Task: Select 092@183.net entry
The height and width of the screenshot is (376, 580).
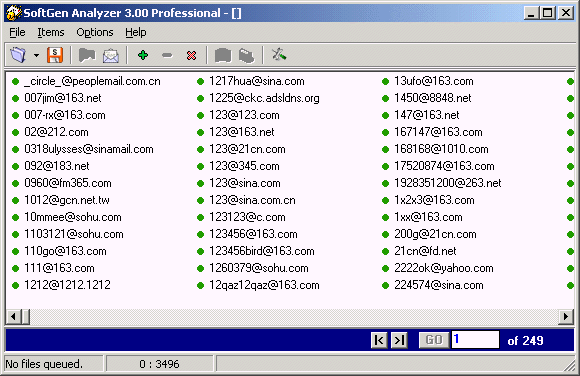Action: tap(57, 166)
